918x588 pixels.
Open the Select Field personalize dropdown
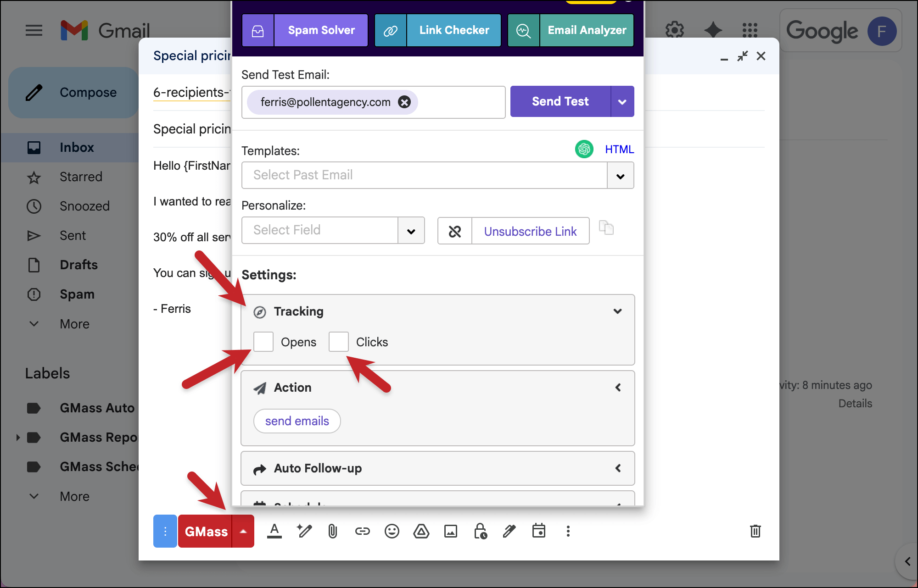[411, 231]
